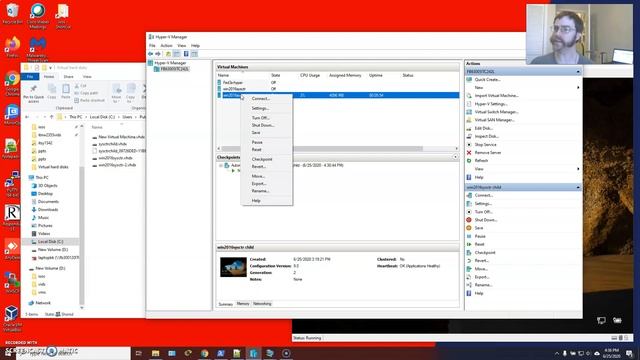
Task: Collapse win2016sysctr child section in Actions
Action: [x=578, y=187]
